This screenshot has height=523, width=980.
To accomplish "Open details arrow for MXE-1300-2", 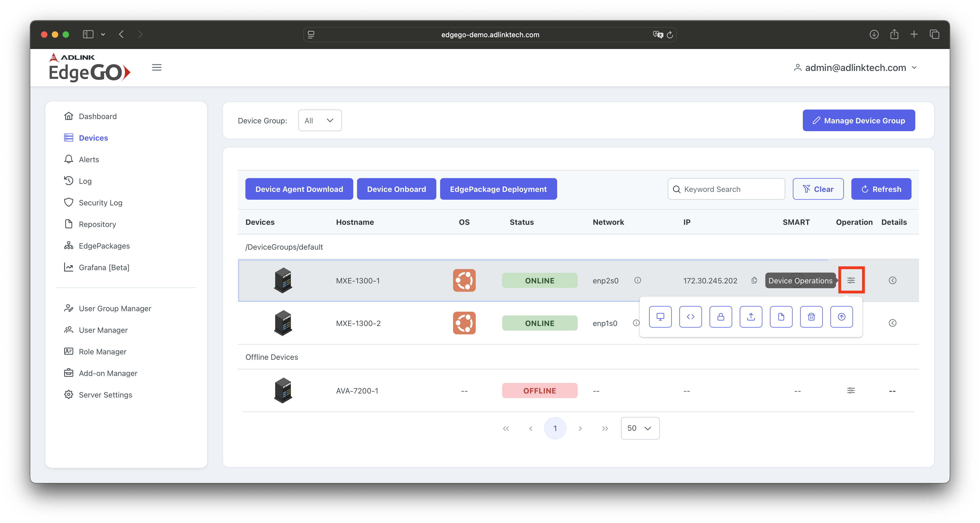I will 893,323.
